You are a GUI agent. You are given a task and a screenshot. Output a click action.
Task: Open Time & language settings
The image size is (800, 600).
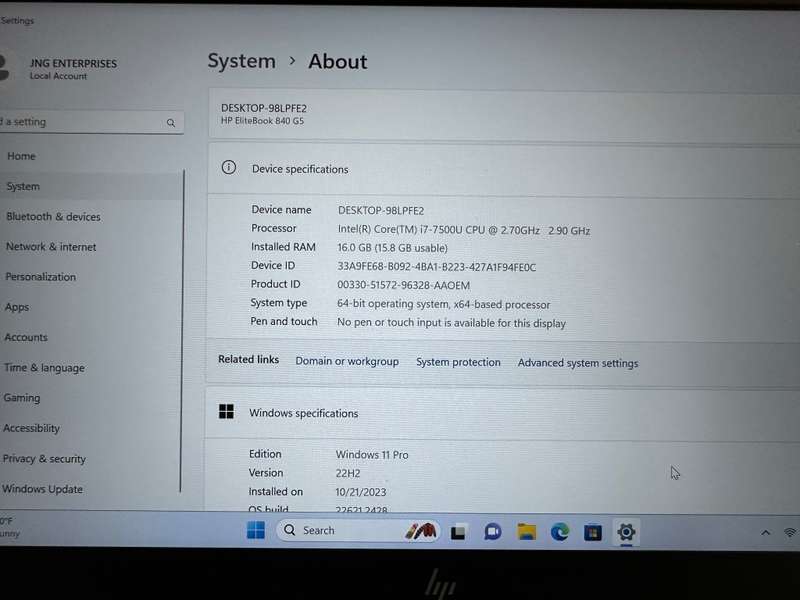point(44,367)
